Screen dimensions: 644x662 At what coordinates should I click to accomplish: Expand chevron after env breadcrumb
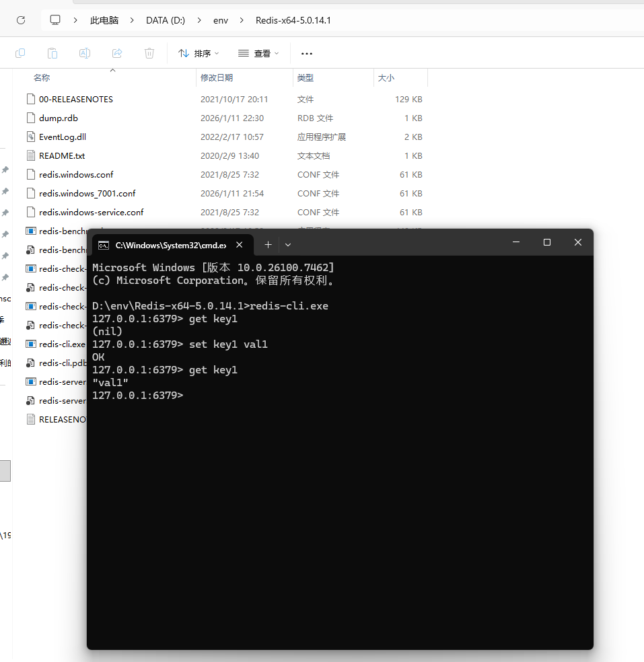[x=242, y=20]
